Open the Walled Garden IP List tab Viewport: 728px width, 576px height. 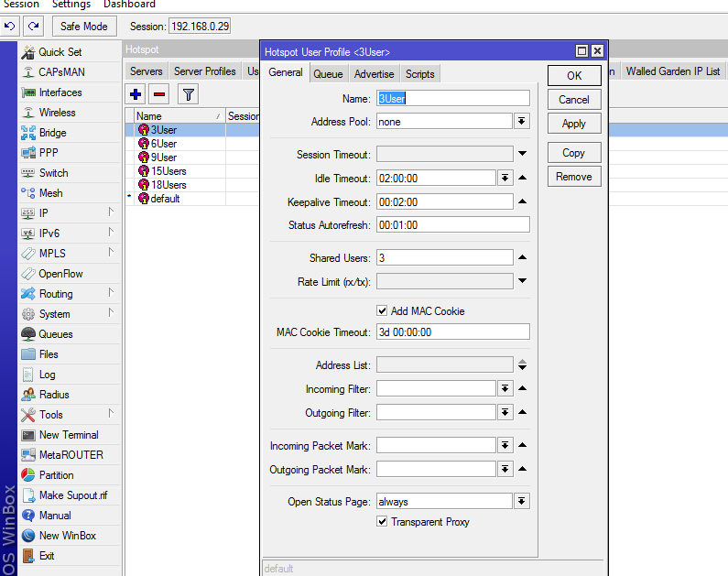pos(673,71)
